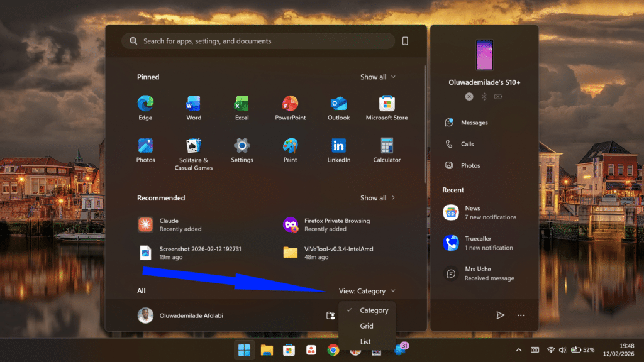Launch Microsoft Edge from pinned apps
644x362 pixels.
(145, 107)
